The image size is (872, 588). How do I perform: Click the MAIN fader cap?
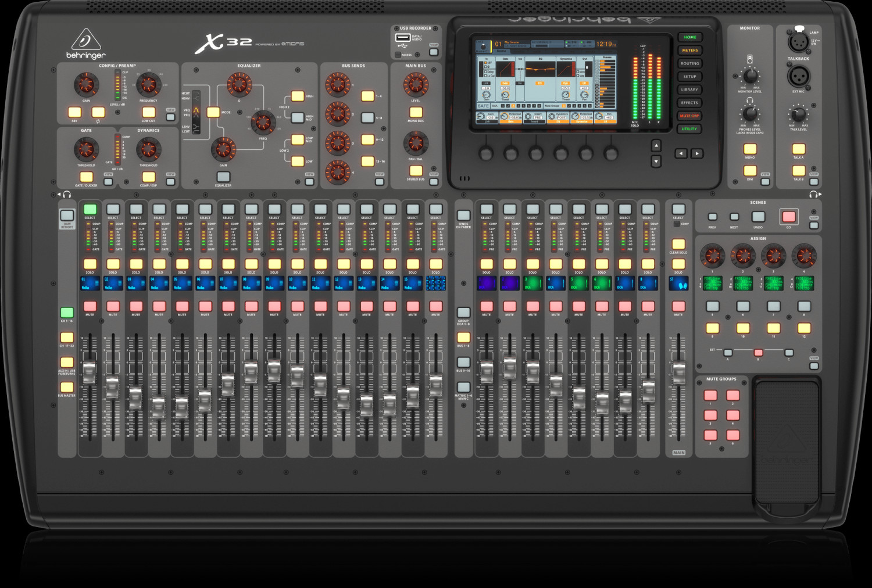pyautogui.click(x=678, y=372)
